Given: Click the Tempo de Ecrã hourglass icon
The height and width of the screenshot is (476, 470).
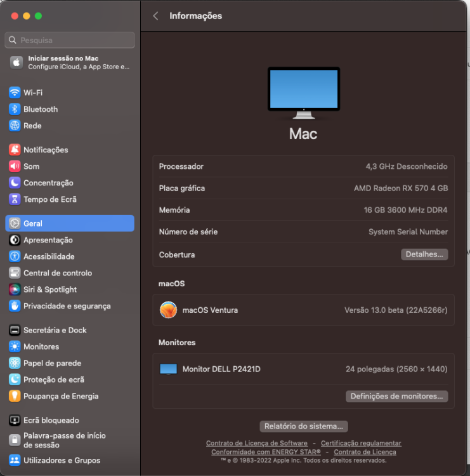Looking at the screenshot, I should (15, 199).
